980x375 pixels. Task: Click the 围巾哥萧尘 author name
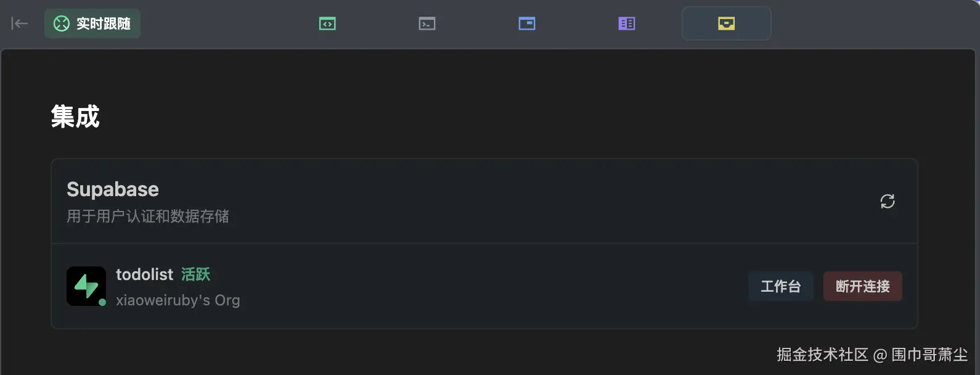coord(929,355)
